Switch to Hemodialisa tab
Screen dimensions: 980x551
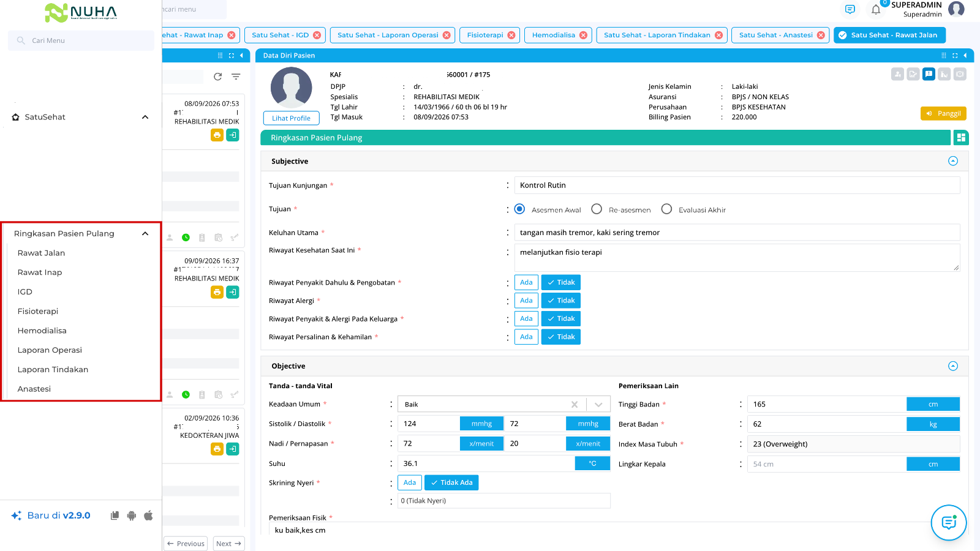(x=554, y=35)
